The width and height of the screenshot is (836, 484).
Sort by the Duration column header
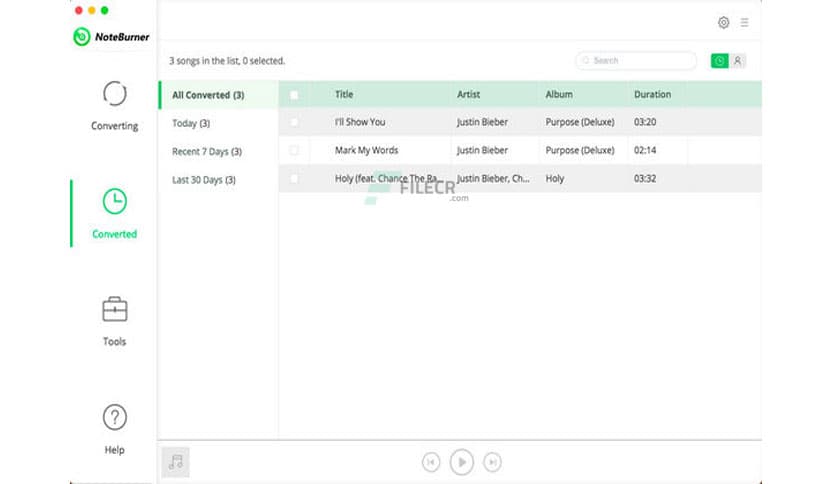[652, 94]
